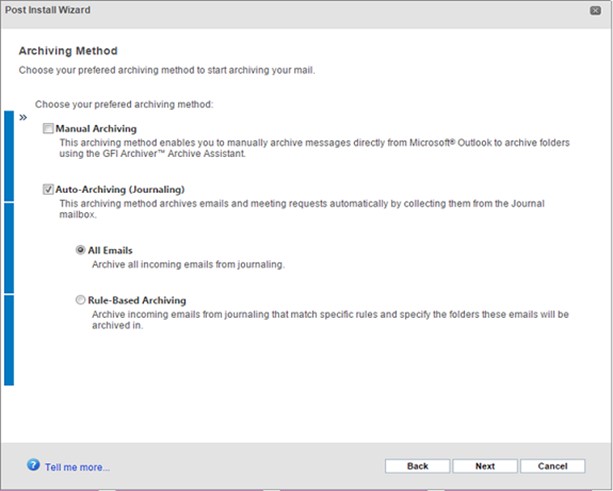Click 'Choose your prefered archiving method:' label
The image size is (613, 491).
pos(124,104)
